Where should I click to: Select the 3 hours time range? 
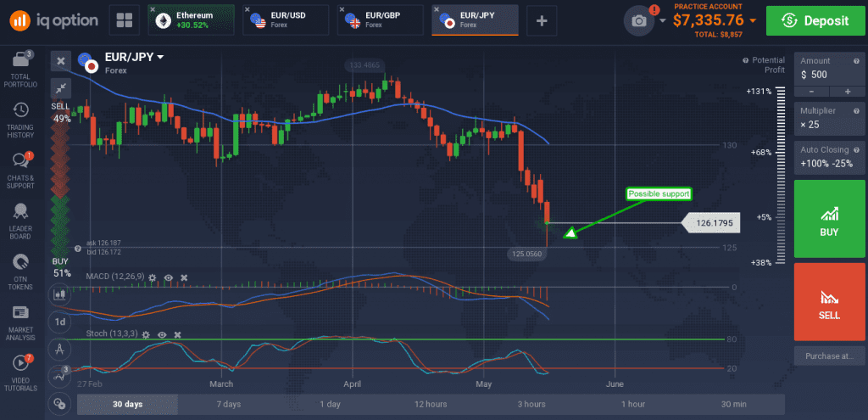532,404
